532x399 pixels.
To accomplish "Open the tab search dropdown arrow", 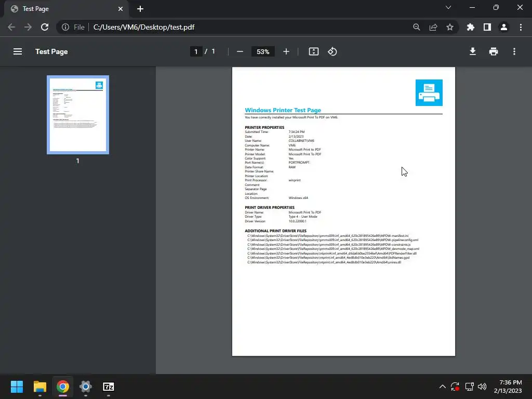I will pyautogui.click(x=448, y=7).
